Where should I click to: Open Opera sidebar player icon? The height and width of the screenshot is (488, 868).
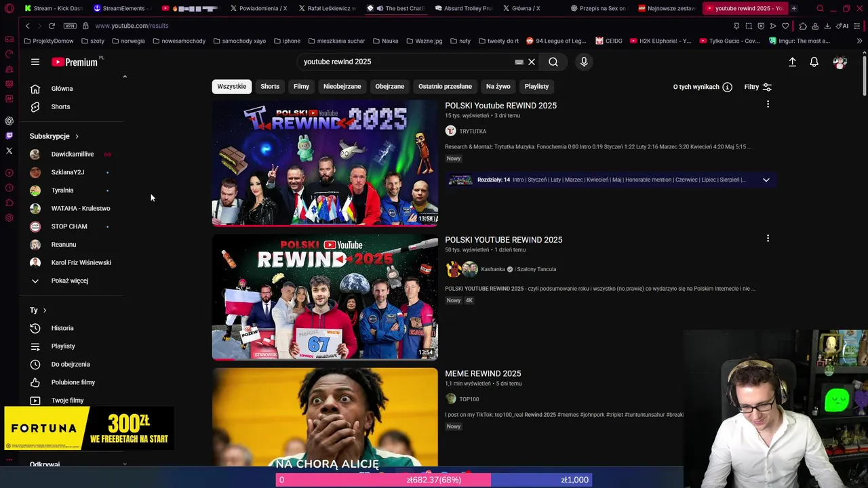(x=9, y=173)
